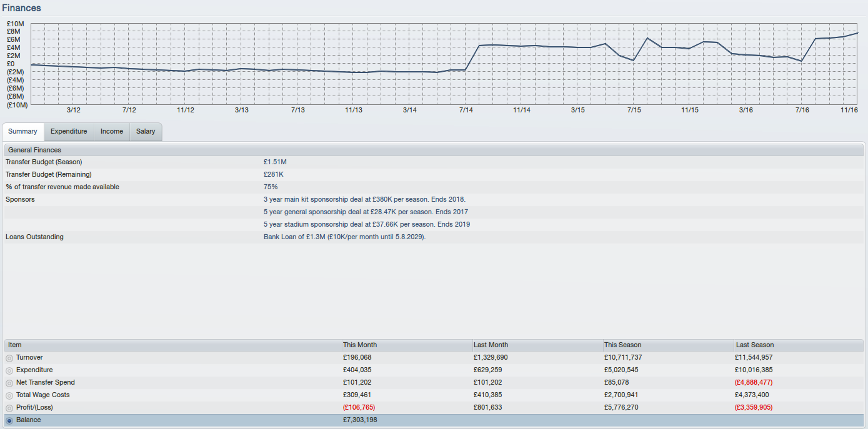Image resolution: width=868 pixels, height=429 pixels.
Task: Open the Income tab
Action: [112, 132]
